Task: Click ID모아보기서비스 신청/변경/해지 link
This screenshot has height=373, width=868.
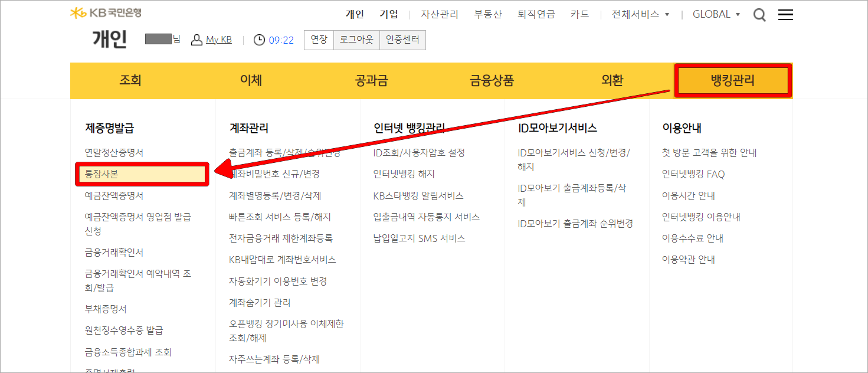Action: tap(574, 159)
